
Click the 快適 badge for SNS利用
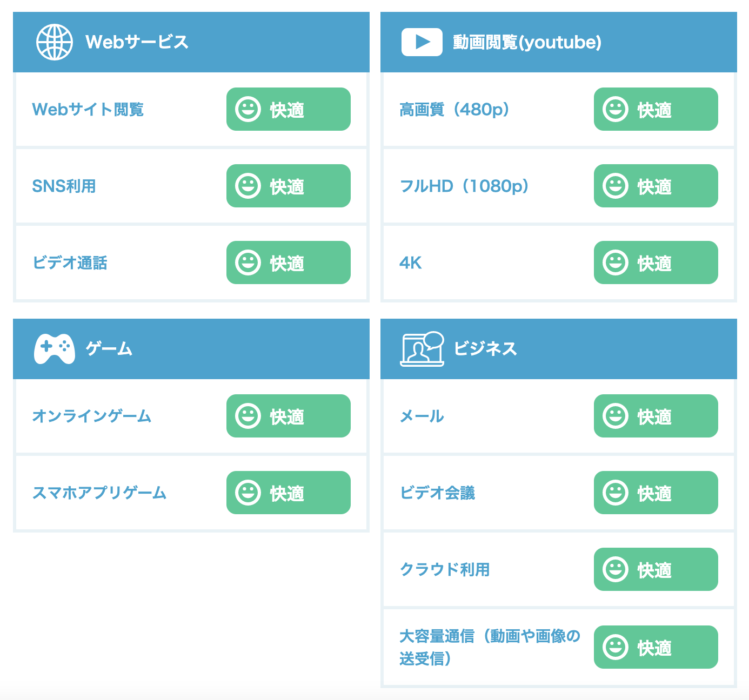[x=288, y=186]
